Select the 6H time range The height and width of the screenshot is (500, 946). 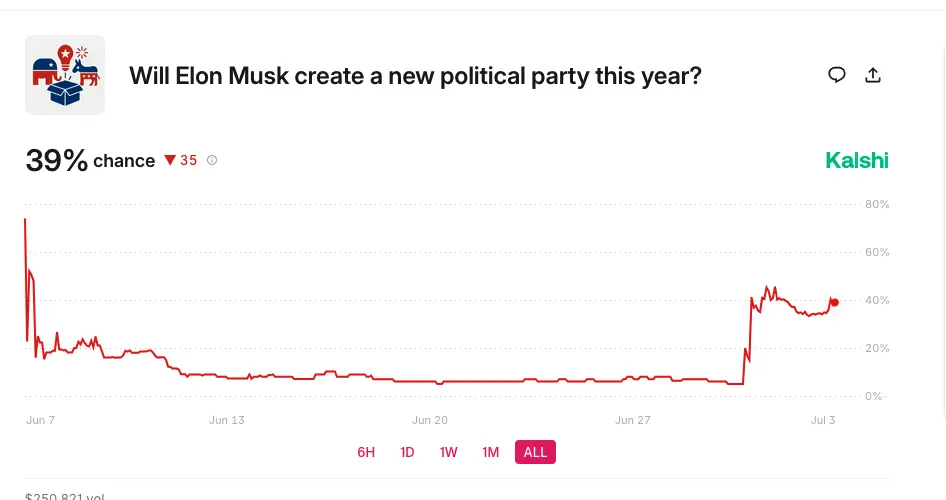366,452
